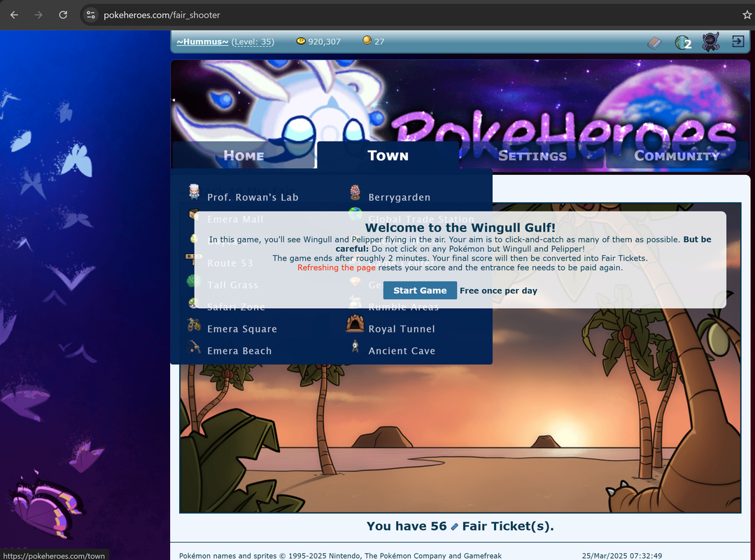755x560 pixels.
Task: Select Royal Tunnel from Town menu
Action: (x=402, y=329)
